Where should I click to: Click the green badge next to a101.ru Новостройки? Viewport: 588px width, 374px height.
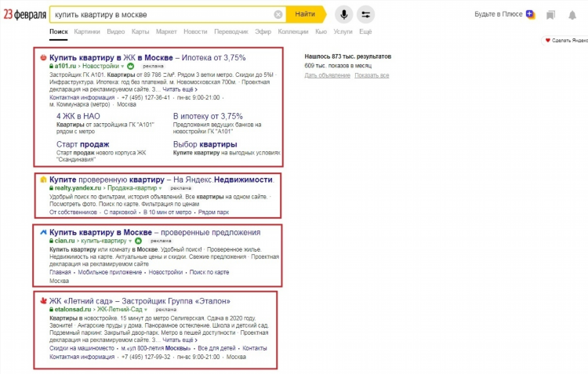(x=130, y=66)
